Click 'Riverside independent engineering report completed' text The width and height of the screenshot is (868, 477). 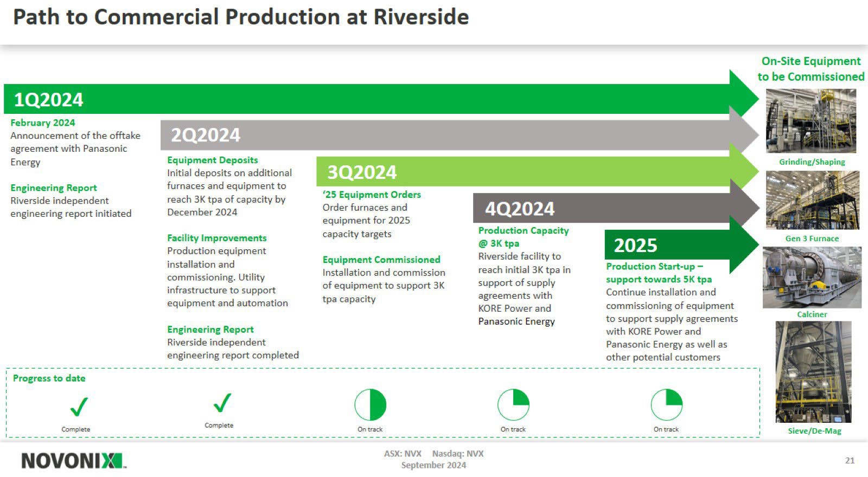[233, 349]
